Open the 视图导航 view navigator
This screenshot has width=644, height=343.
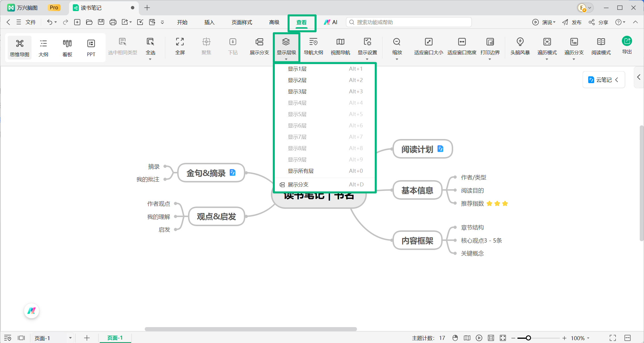340,47
